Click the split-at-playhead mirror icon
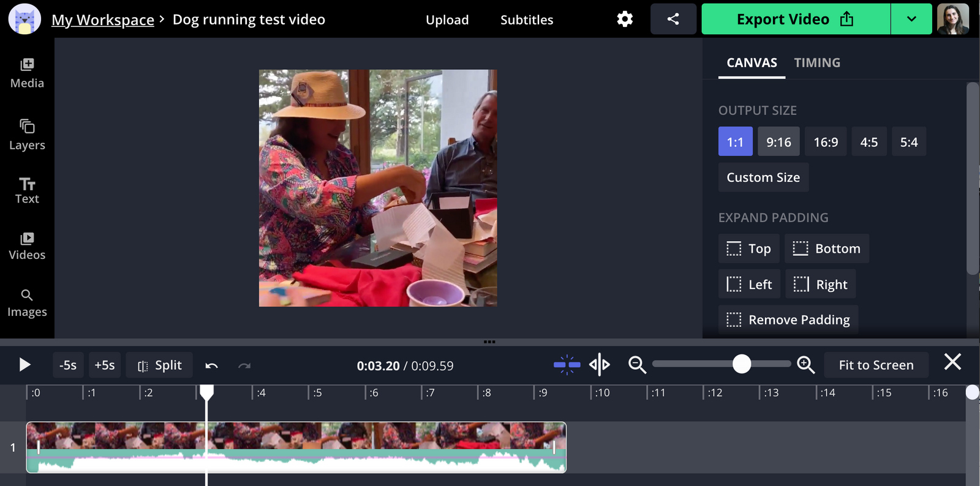The image size is (980, 486). pos(600,365)
